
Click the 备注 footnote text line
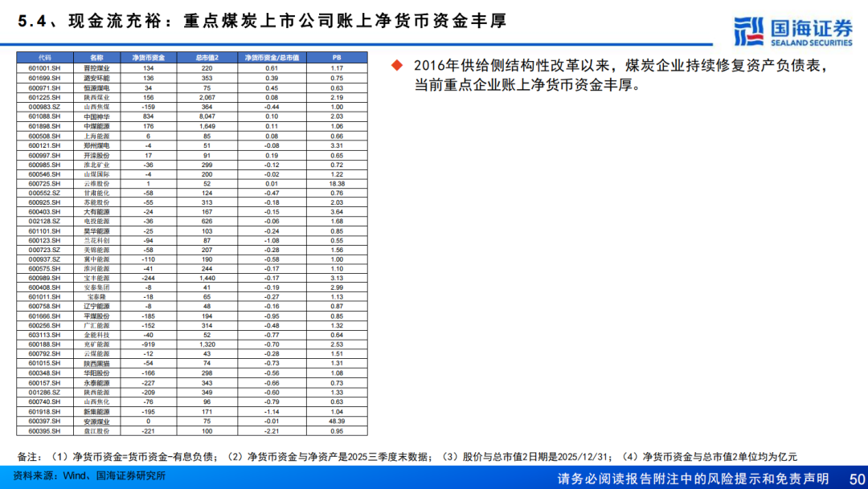(406, 457)
